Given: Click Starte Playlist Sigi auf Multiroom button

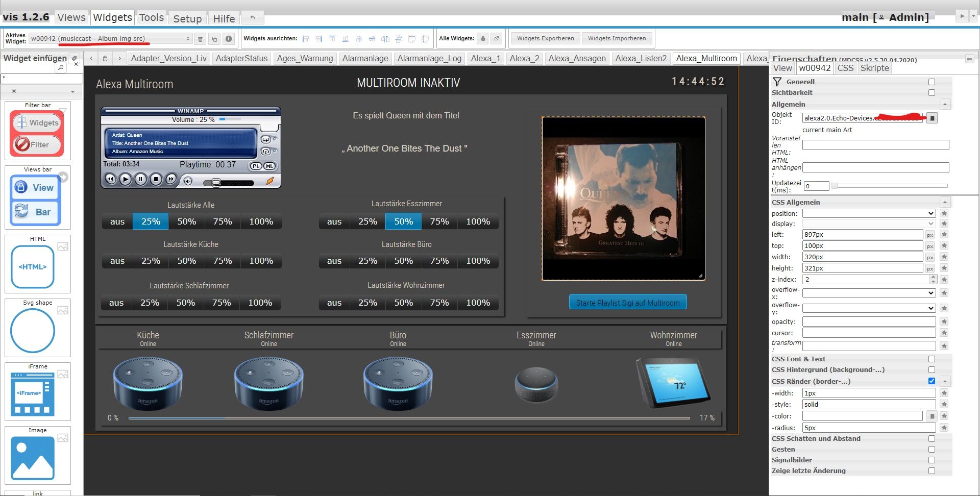Looking at the screenshot, I should coord(628,302).
